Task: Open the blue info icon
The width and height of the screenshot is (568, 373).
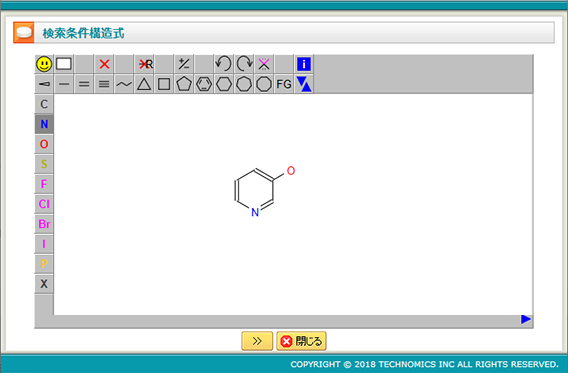Action: point(304,64)
